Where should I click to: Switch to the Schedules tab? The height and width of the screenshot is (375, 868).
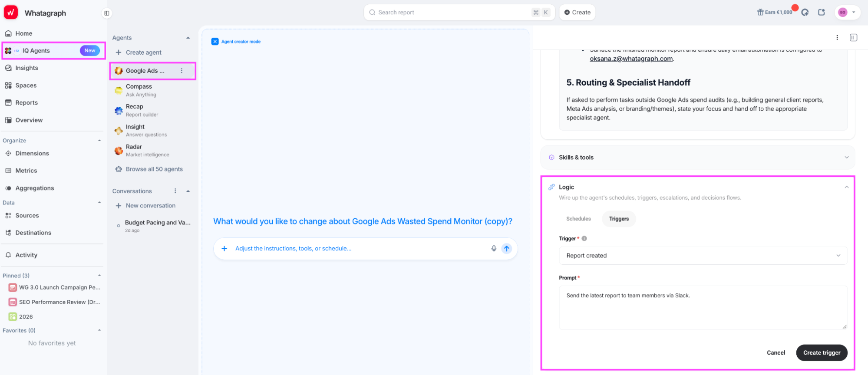click(578, 219)
